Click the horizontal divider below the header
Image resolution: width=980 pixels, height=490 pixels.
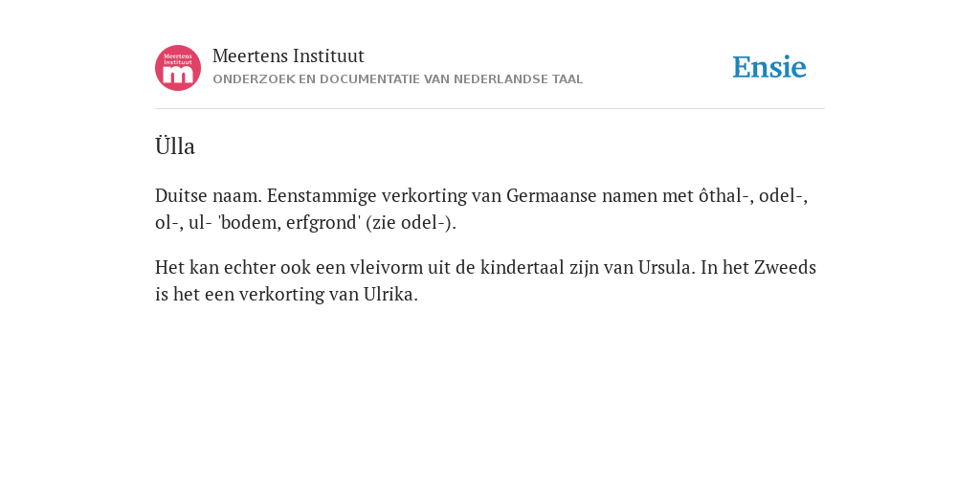(x=490, y=109)
